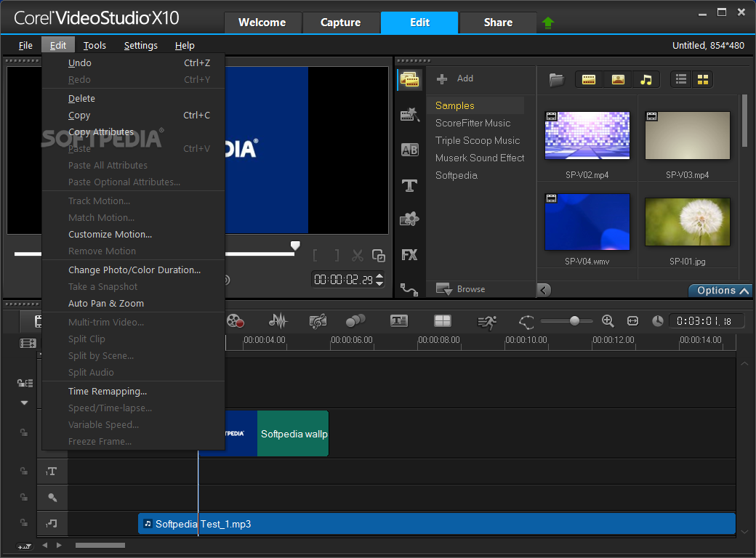Toggle show audio files filter icon
This screenshot has width=756, height=558.
(646, 79)
